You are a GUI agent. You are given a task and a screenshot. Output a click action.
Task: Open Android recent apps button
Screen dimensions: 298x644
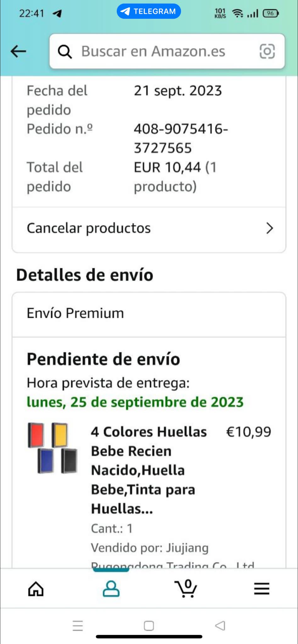[78, 625]
